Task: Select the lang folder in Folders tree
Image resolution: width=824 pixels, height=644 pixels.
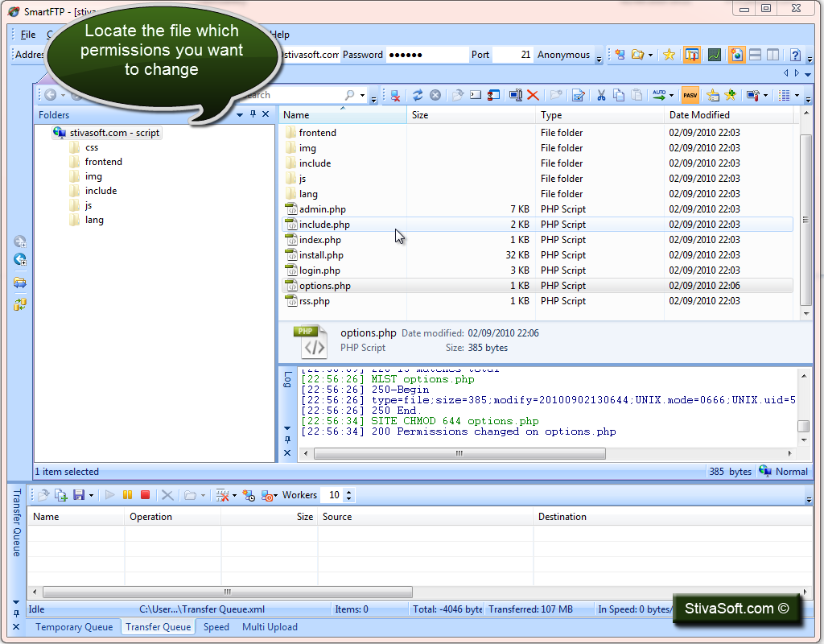Action: pos(94,220)
